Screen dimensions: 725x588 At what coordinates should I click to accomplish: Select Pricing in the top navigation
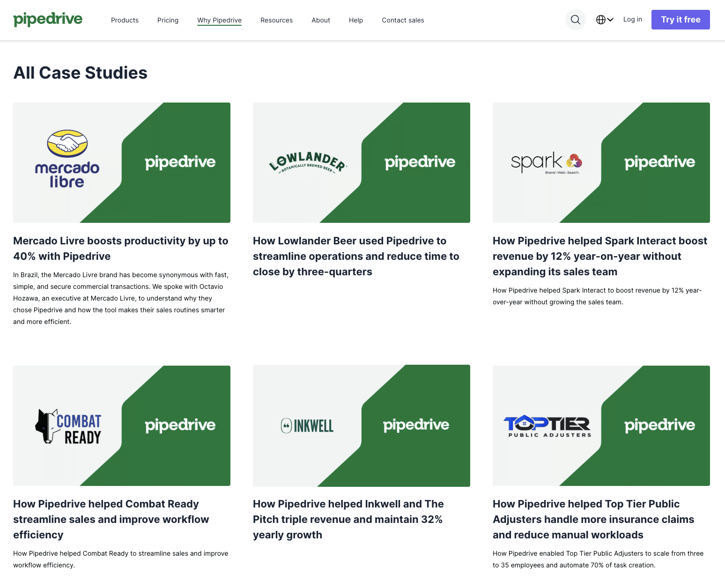pyautogui.click(x=168, y=20)
